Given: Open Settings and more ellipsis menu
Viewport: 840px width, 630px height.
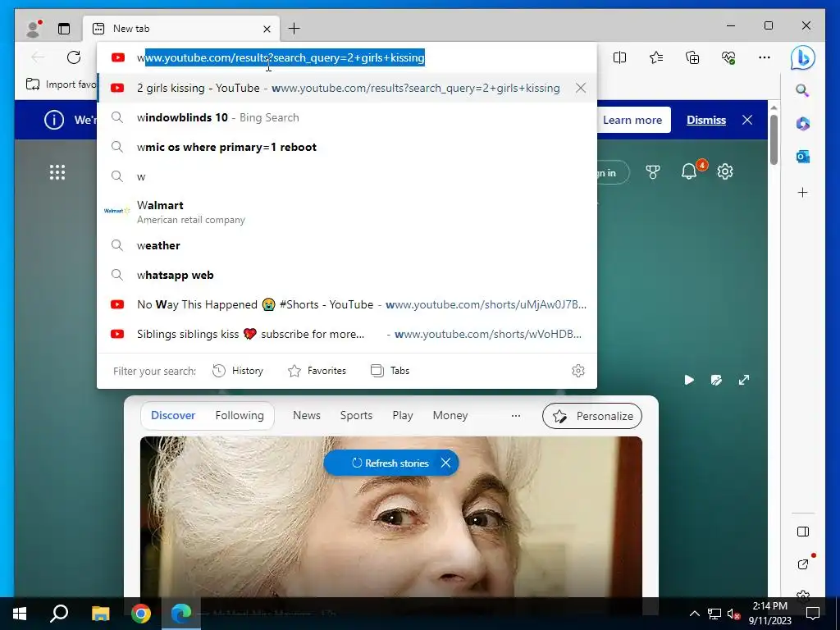Looking at the screenshot, I should (x=765, y=57).
